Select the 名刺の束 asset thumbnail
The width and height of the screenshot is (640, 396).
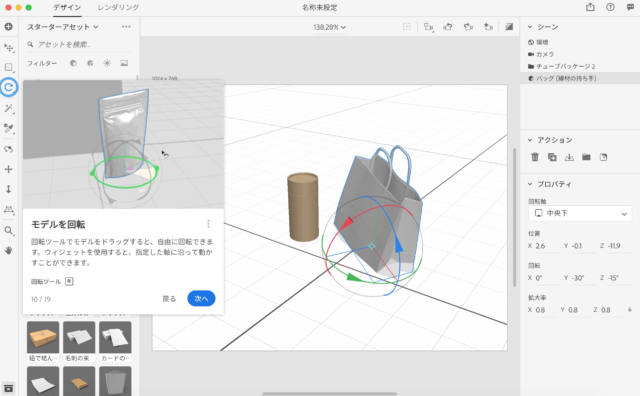[x=79, y=337]
